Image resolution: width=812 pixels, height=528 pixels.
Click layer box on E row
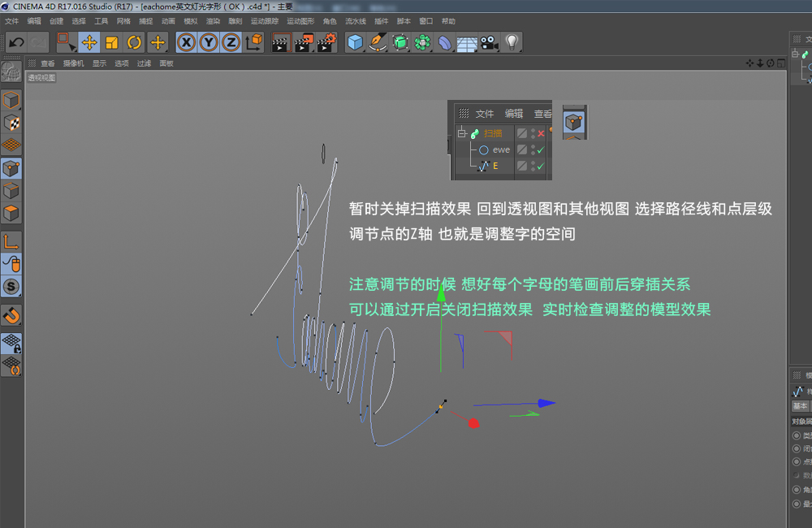pos(522,166)
